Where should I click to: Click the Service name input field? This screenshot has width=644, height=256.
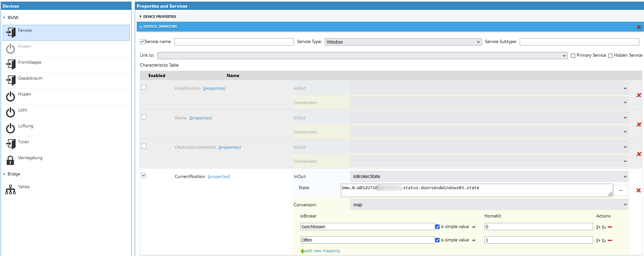pyautogui.click(x=234, y=42)
